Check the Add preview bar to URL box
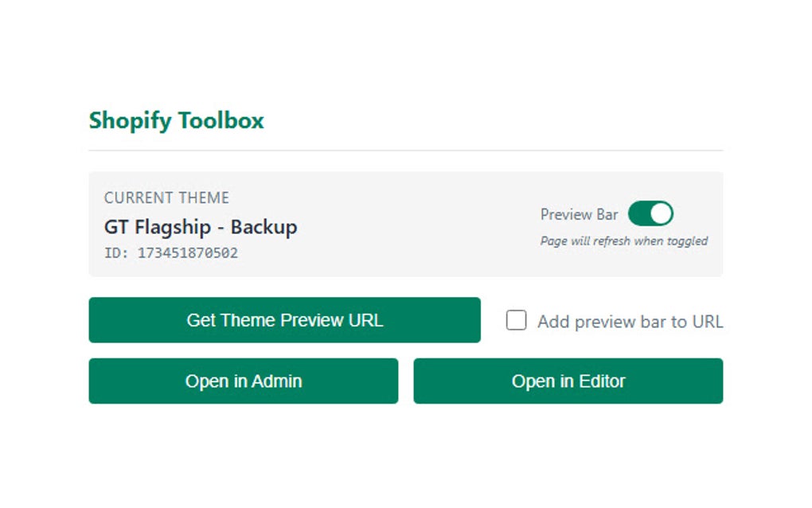This screenshot has width=812, height=508. (517, 320)
